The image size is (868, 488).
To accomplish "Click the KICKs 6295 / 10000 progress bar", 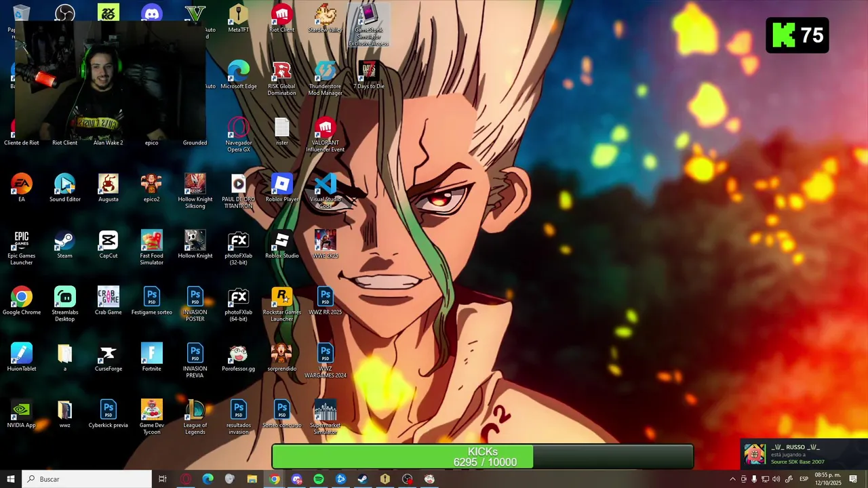I will (482, 457).
